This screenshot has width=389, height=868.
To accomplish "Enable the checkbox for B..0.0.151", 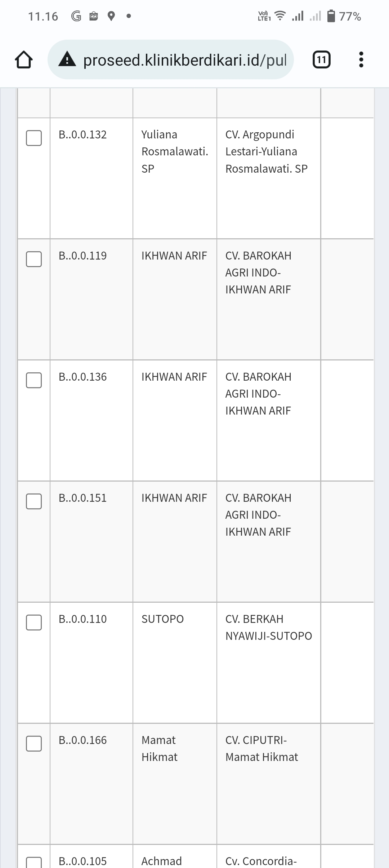I will 34,501.
